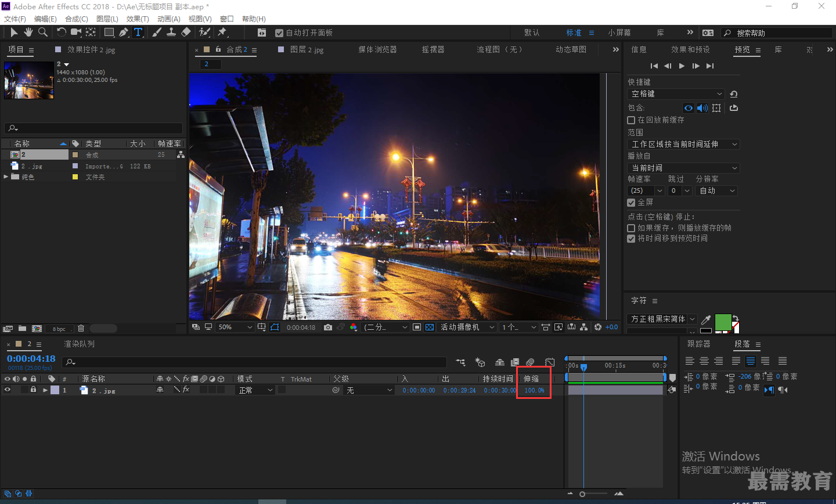Switch to the 效果和预设 tab
Image resolution: width=836 pixels, height=504 pixels.
click(690, 50)
